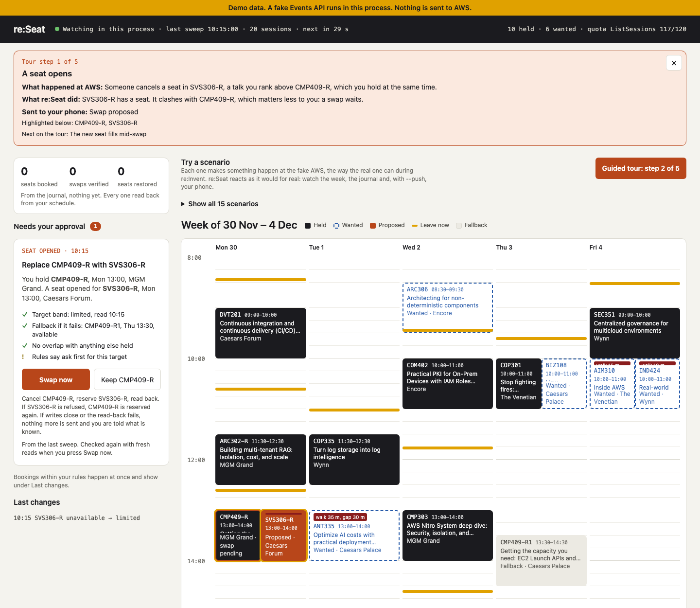Click the 'Fri 4' day column header
This screenshot has width=700, height=608.
[x=596, y=248]
